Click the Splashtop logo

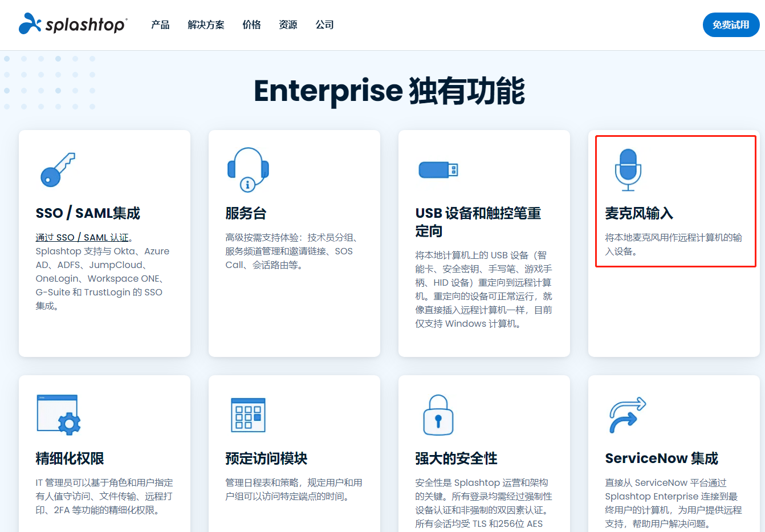[x=73, y=24]
